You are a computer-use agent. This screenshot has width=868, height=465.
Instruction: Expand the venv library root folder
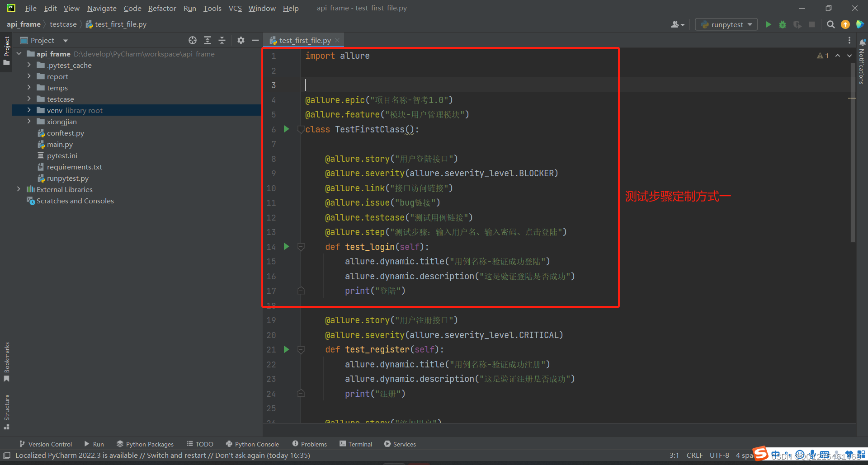coord(29,110)
